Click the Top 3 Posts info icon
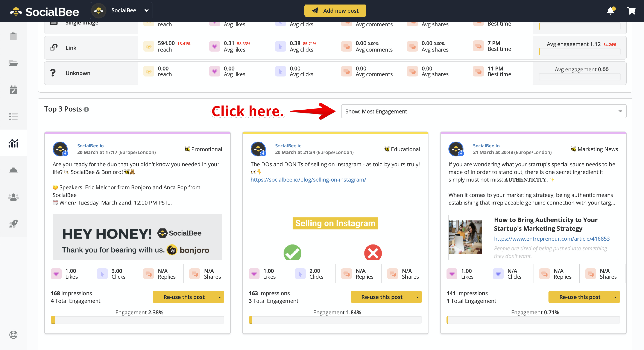 [86, 110]
